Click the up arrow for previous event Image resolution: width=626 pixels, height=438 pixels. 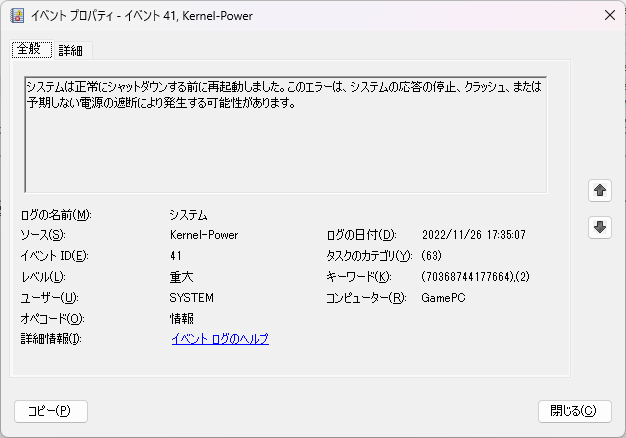(x=600, y=190)
